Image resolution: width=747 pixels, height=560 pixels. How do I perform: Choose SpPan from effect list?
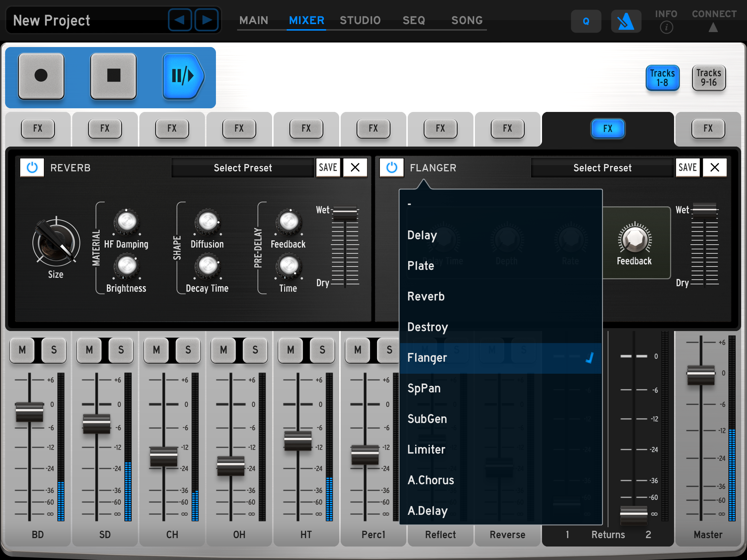pyautogui.click(x=500, y=388)
